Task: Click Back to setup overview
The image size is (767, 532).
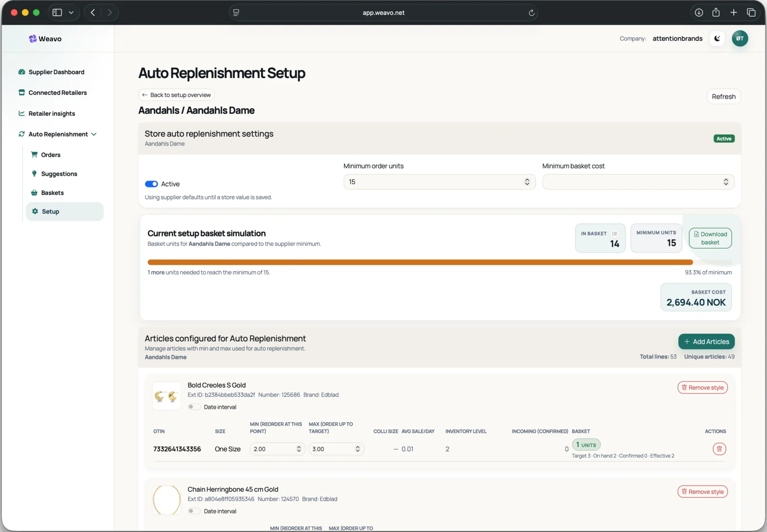Action: 176,95
